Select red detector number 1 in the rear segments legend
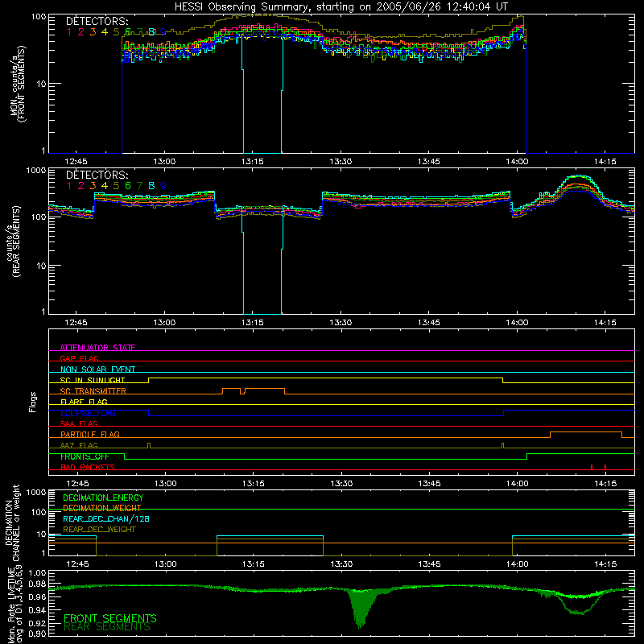The width and height of the screenshot is (644, 644). tap(69, 186)
